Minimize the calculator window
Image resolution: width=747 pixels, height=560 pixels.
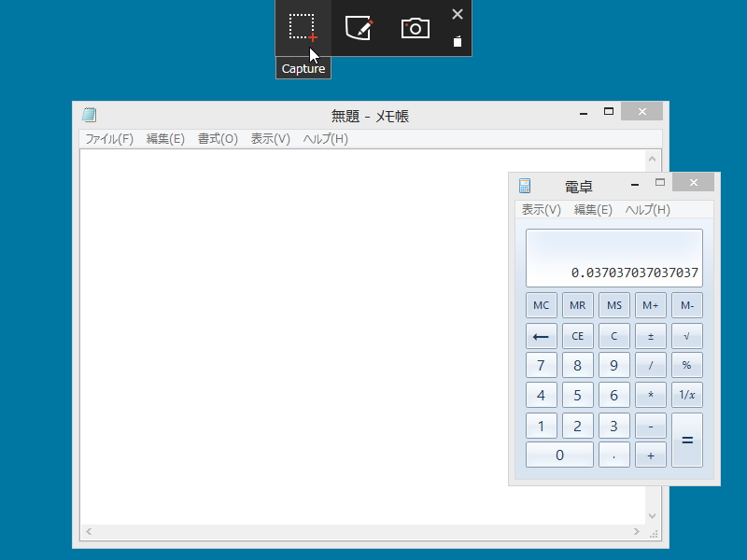pyautogui.click(x=635, y=183)
